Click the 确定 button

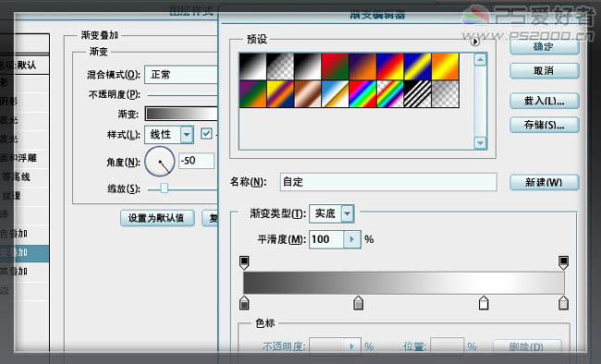coord(544,47)
